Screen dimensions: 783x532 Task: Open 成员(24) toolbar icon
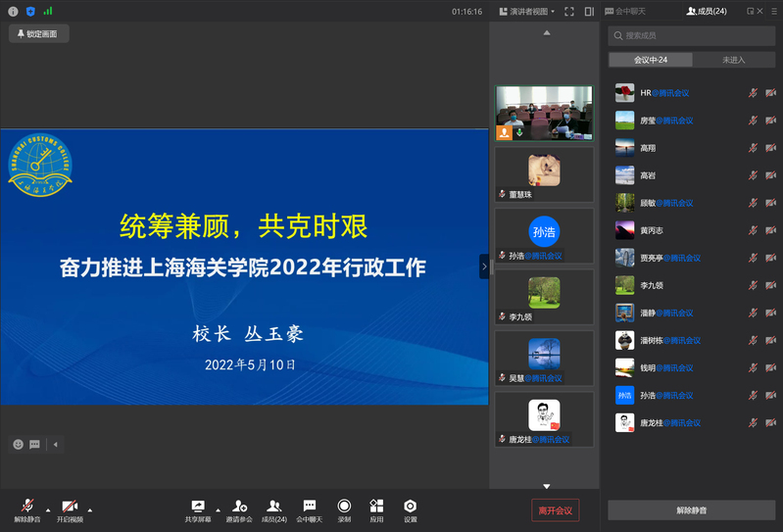(273, 507)
